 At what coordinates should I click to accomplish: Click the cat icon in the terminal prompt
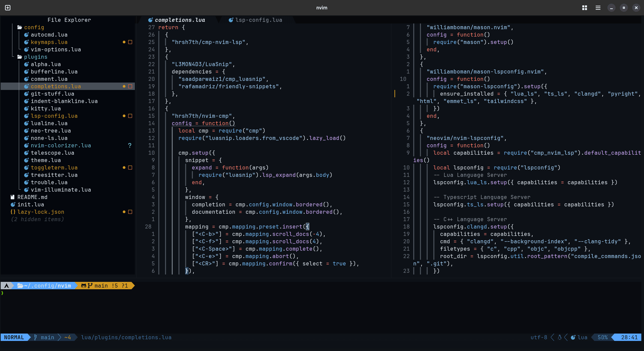click(x=84, y=286)
